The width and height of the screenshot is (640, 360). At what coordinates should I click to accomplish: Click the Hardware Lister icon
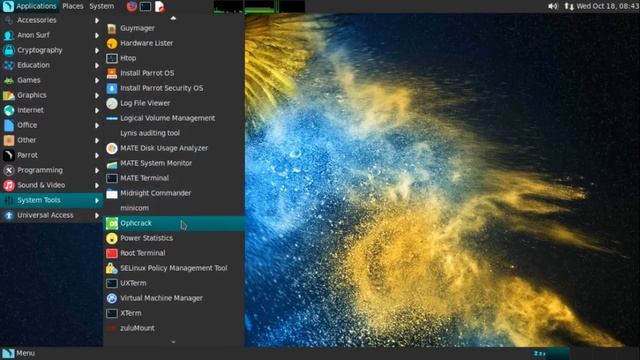(111, 43)
